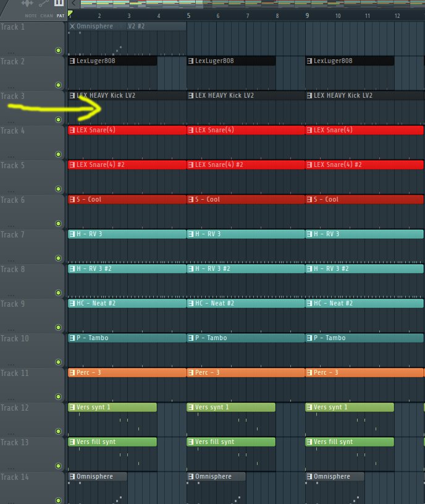Select the Track 7 header label

point(12,234)
